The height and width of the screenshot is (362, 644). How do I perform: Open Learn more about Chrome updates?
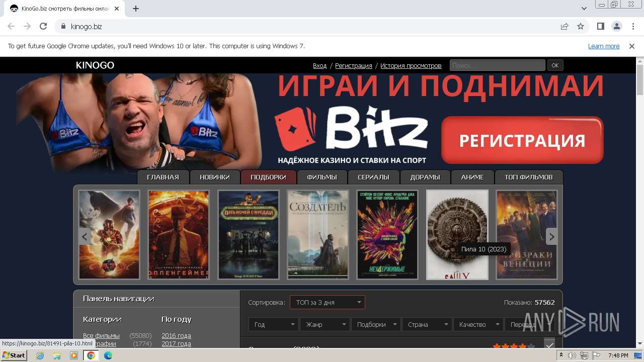coord(604,46)
